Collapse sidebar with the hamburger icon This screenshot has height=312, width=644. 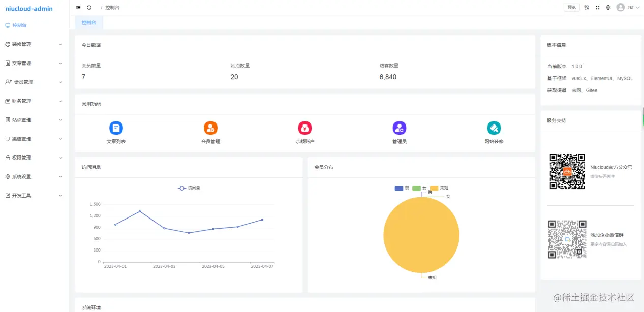[78, 8]
